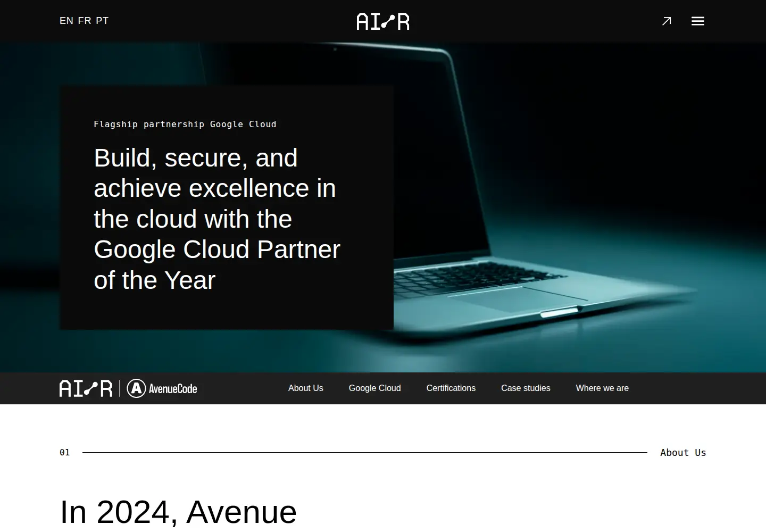Click the AvenueCode logo
The image size is (766, 532).
162,388
